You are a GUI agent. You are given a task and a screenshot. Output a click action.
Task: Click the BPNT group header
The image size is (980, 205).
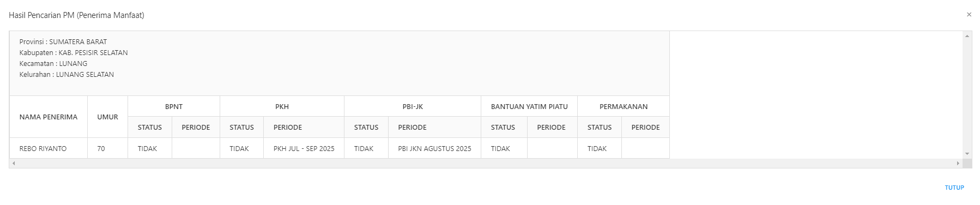[174, 106]
